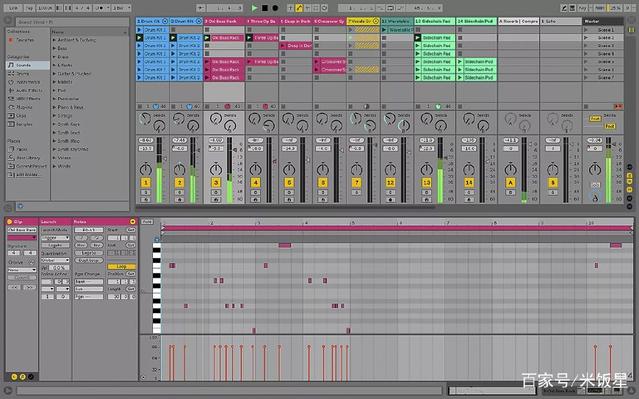This screenshot has width=639, height=399.
Task: Select the Oki Bass Rack track header
Action: point(224,21)
